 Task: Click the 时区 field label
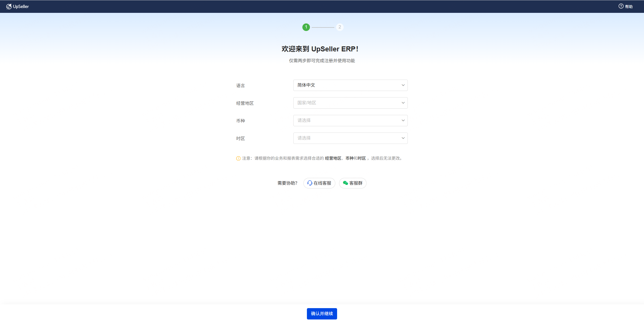coord(240,139)
